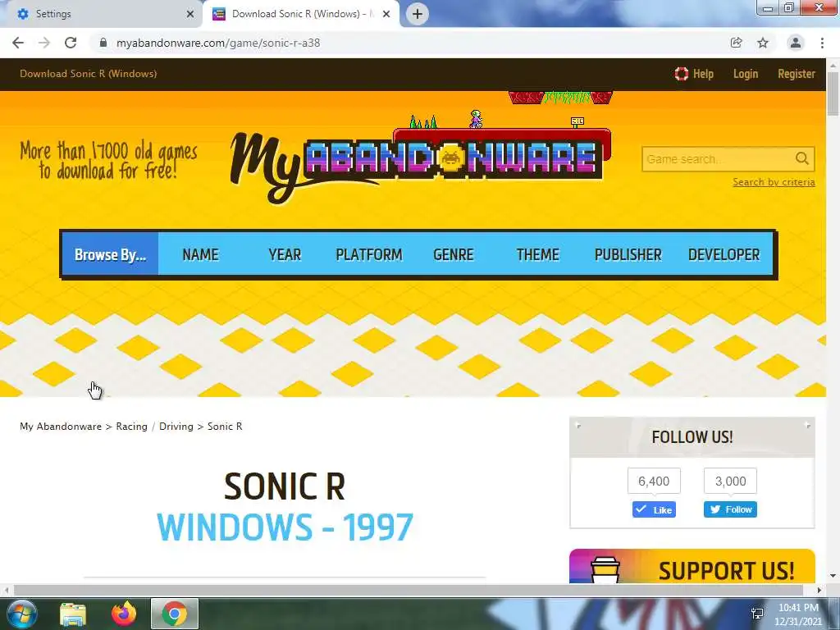The height and width of the screenshot is (630, 840).
Task: Reload the page with the refresh icon
Action: tap(71, 43)
